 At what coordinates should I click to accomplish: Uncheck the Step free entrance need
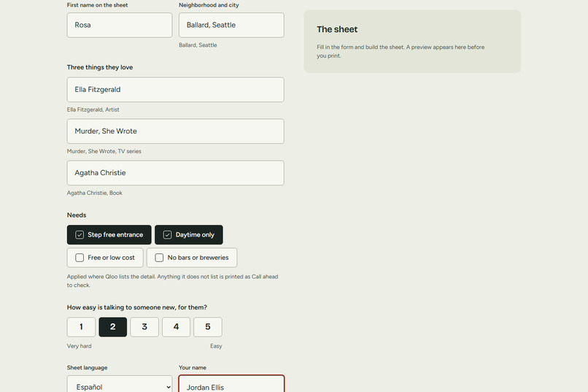[109, 235]
